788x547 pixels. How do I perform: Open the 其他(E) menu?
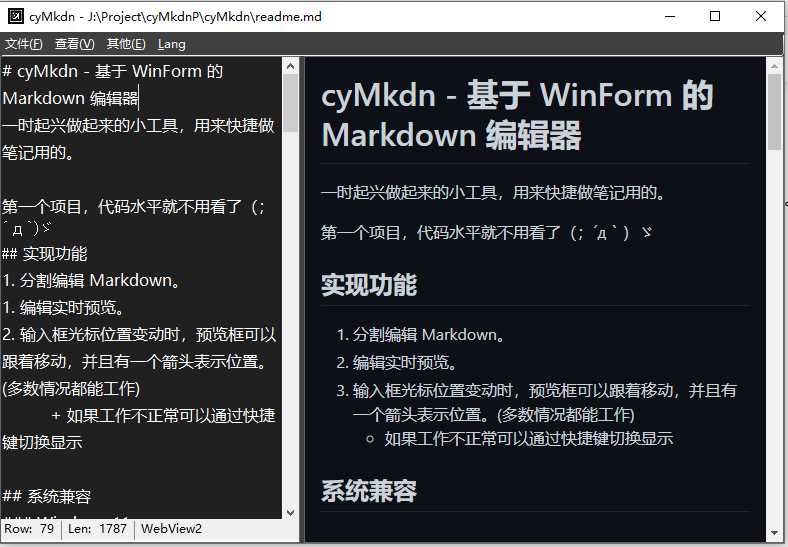[x=125, y=44]
